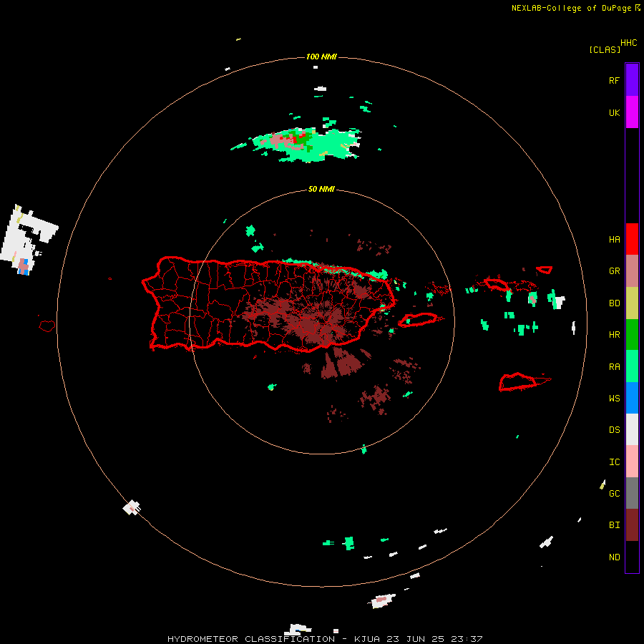Click the ND black legend swatch
The image size is (644, 644).
pos(632,557)
